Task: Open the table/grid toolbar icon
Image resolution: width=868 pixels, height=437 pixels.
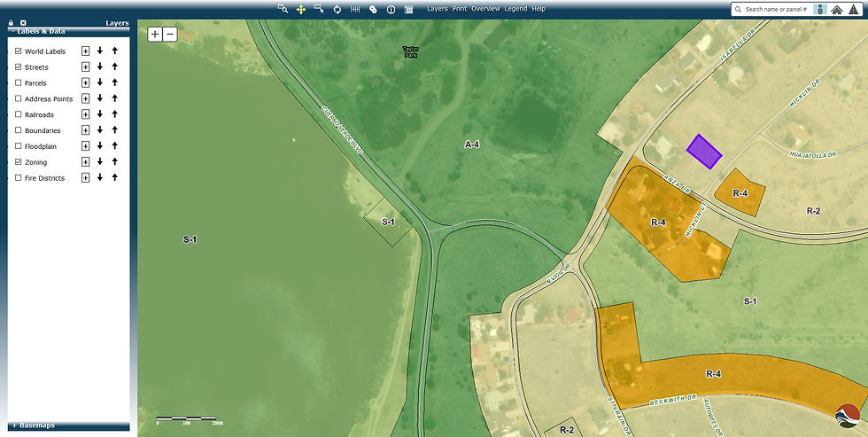Action: click(408, 9)
